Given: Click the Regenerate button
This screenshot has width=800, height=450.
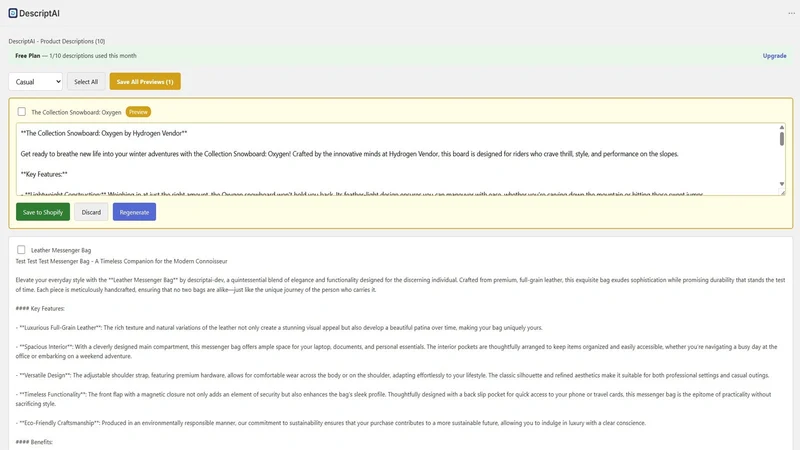Looking at the screenshot, I should coord(134,212).
